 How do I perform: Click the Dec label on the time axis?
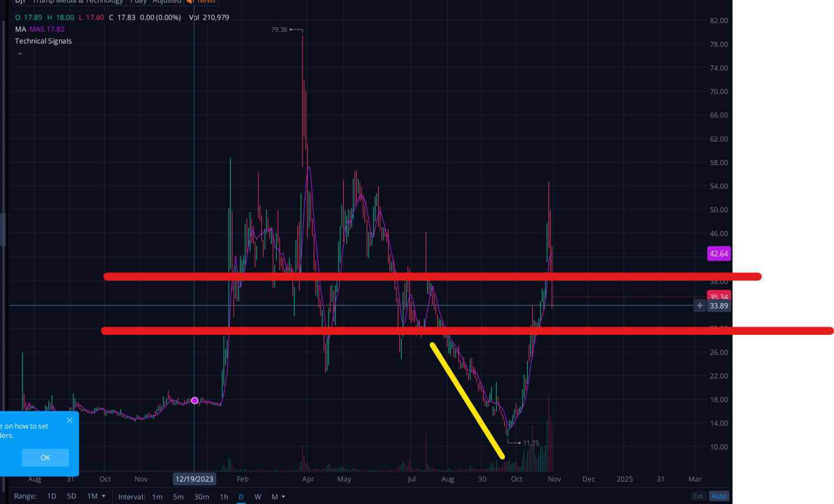pos(589,479)
